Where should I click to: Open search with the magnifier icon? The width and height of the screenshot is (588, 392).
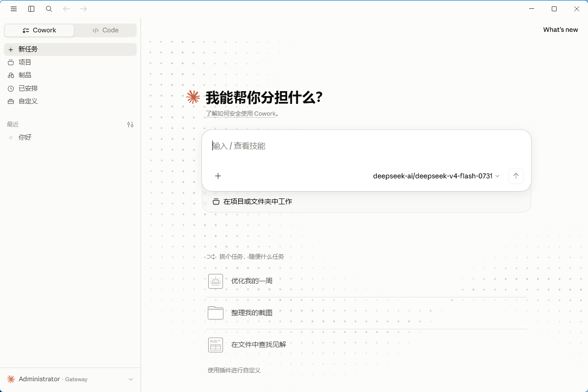(x=49, y=9)
